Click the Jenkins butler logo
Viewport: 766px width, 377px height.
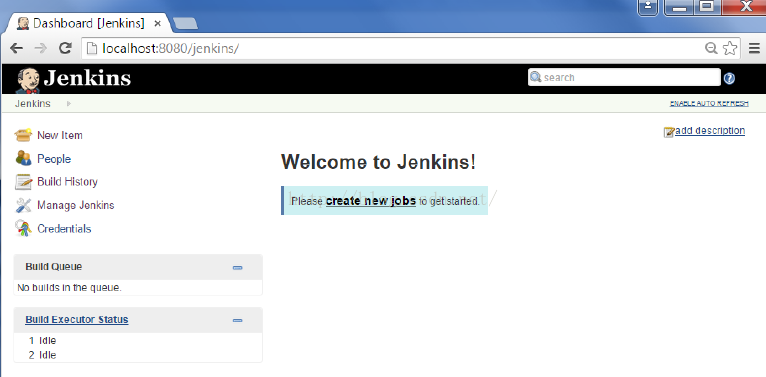[27, 80]
